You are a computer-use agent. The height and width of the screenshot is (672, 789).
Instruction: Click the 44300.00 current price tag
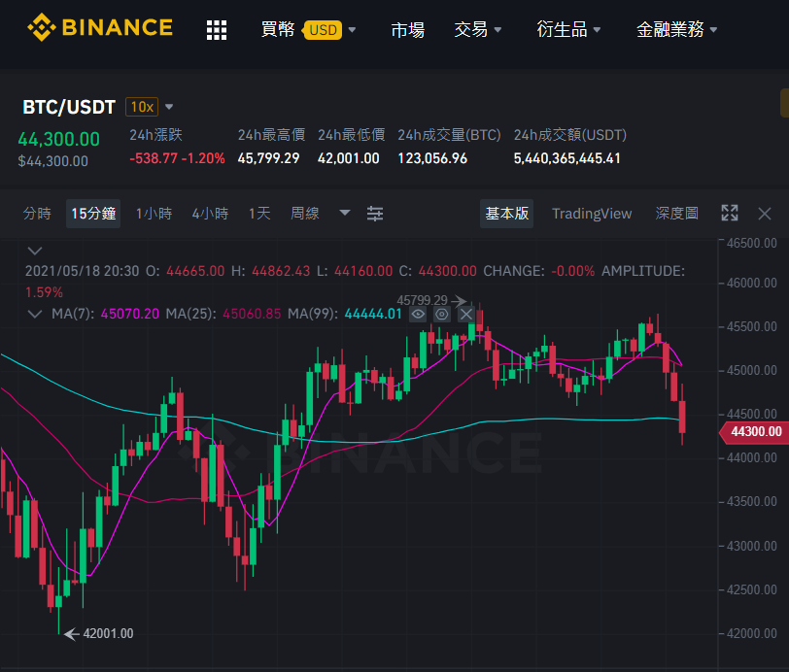point(755,431)
